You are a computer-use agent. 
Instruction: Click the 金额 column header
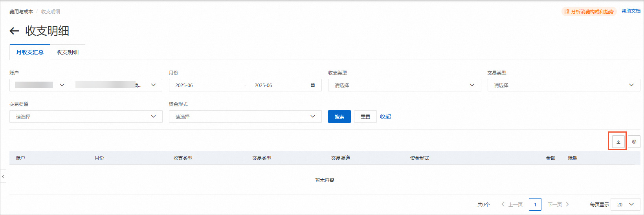[x=550, y=158]
